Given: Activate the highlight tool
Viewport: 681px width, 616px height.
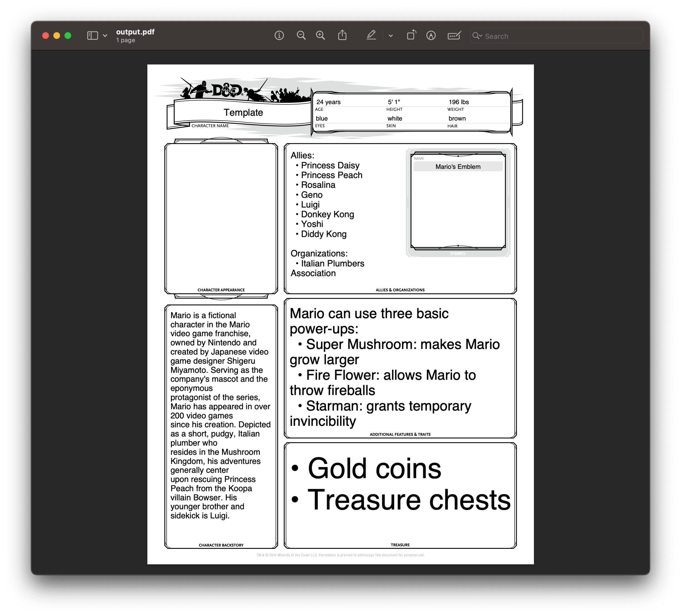Looking at the screenshot, I should pyautogui.click(x=371, y=36).
